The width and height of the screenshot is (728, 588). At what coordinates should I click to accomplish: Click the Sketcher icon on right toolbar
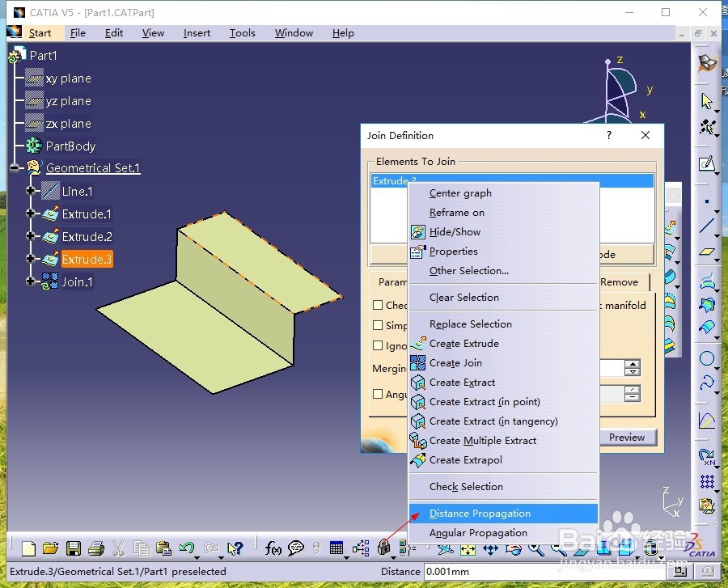click(x=706, y=163)
